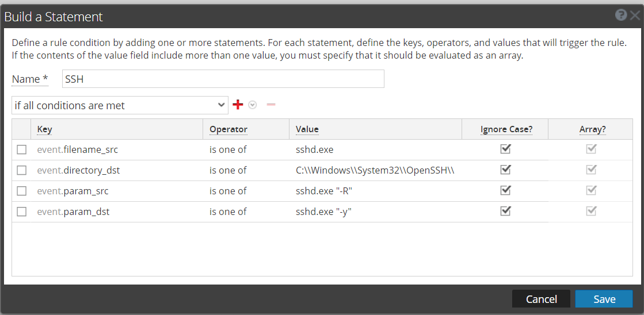The height and width of the screenshot is (315, 644).
Task: Open the add options circular arrow icon
Action: [253, 105]
